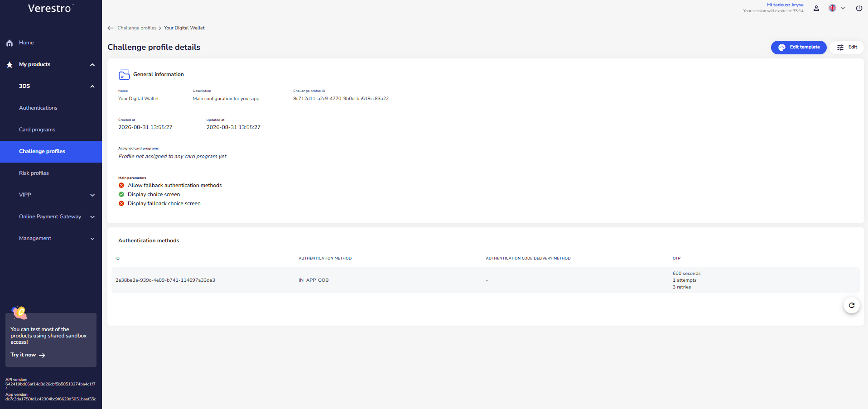
Task: Click the OTP column header
Action: click(676, 258)
